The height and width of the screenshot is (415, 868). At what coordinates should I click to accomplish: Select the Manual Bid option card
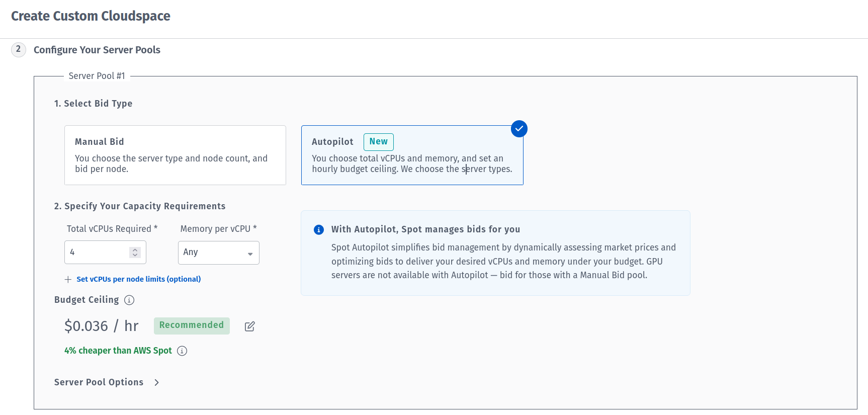(175, 155)
